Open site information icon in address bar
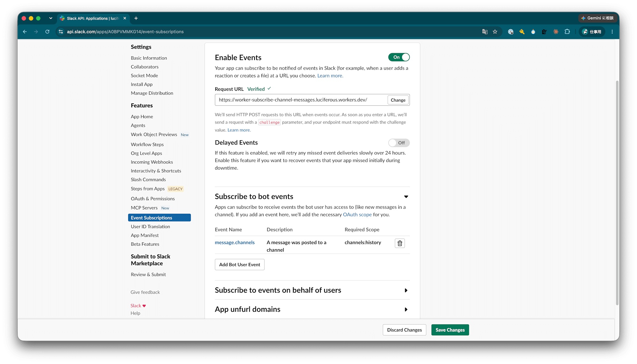This screenshot has width=637, height=364. pos(61,32)
